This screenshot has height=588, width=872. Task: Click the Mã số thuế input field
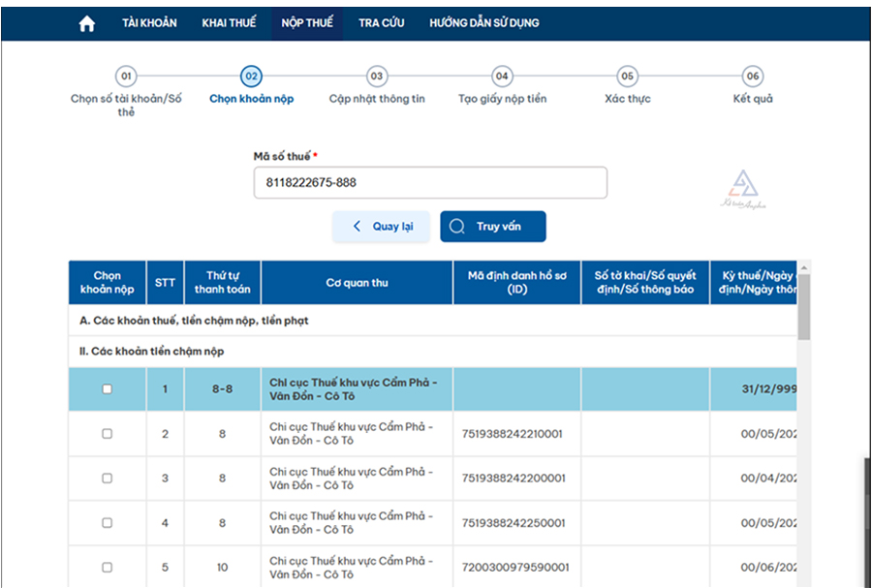pos(430,182)
